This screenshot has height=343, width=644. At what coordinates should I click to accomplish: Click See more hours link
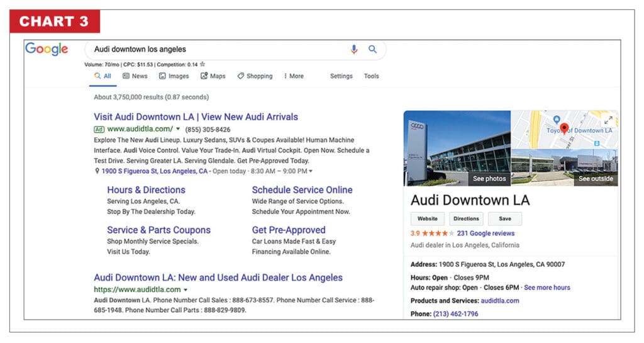point(547,288)
